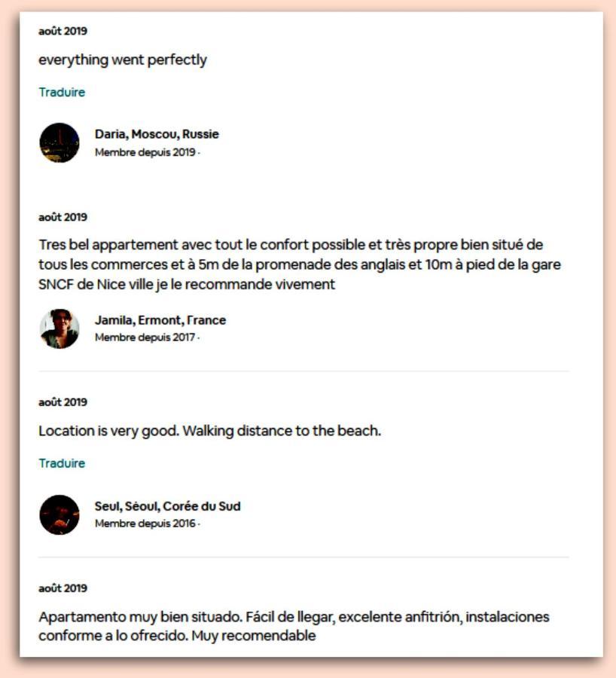Open reviewer name Daria, Moscou, Russie
This screenshot has height=678, width=616.
[157, 135]
